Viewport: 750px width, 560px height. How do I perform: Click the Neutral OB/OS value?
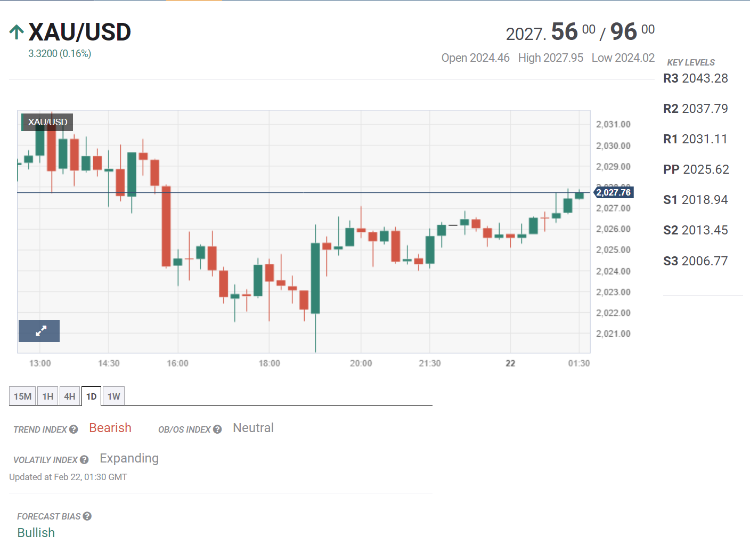coord(253,428)
